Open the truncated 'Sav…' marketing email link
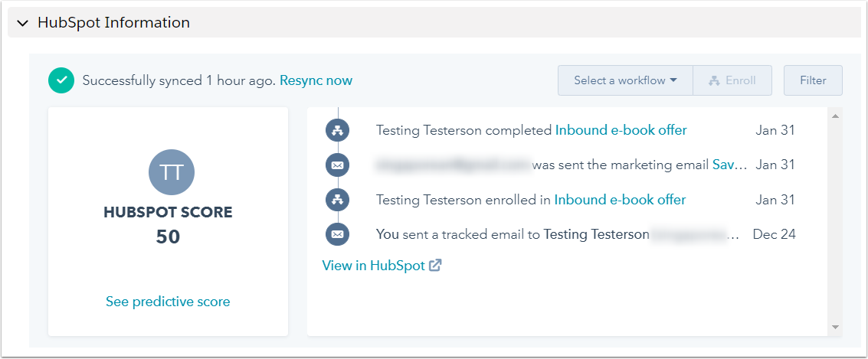The image size is (868, 359). (729, 165)
